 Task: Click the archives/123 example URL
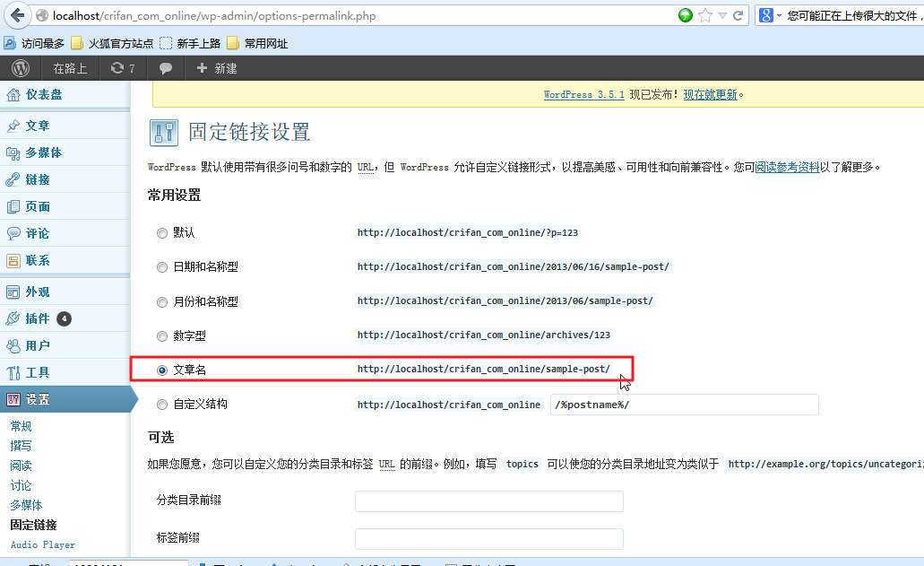click(x=484, y=335)
